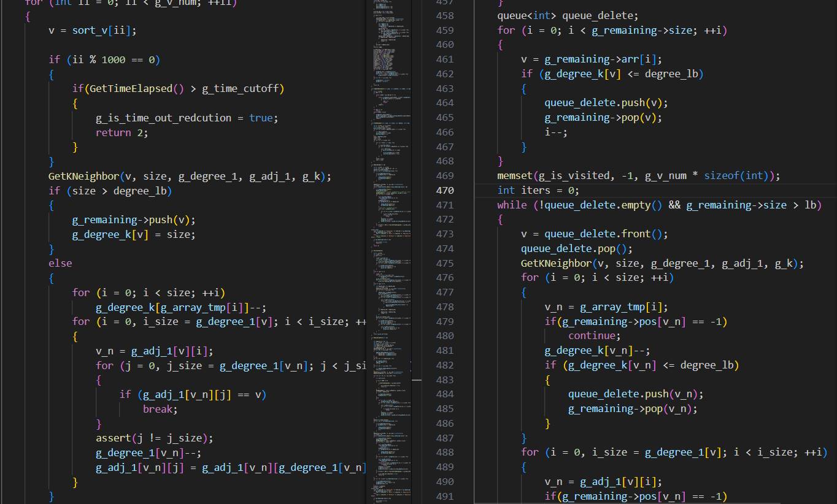Place cursor on 'return 2;' statement
Image resolution: width=837 pixels, height=504 pixels.
(121, 132)
